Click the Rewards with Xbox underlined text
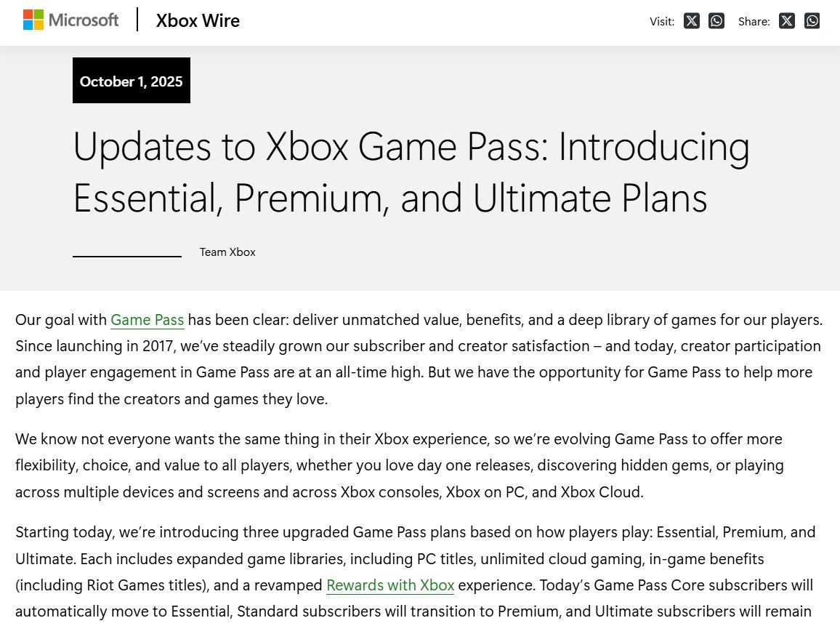Screen dimensions: 840x626 click(x=390, y=585)
